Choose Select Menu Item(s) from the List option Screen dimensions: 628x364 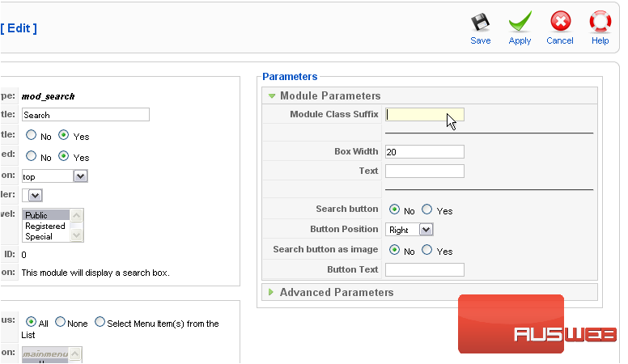point(100,323)
